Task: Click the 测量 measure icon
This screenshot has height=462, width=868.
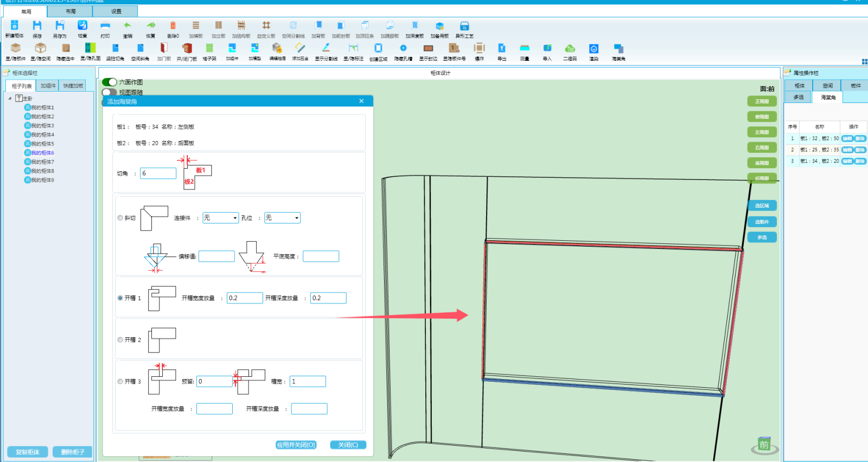Action: tap(525, 48)
